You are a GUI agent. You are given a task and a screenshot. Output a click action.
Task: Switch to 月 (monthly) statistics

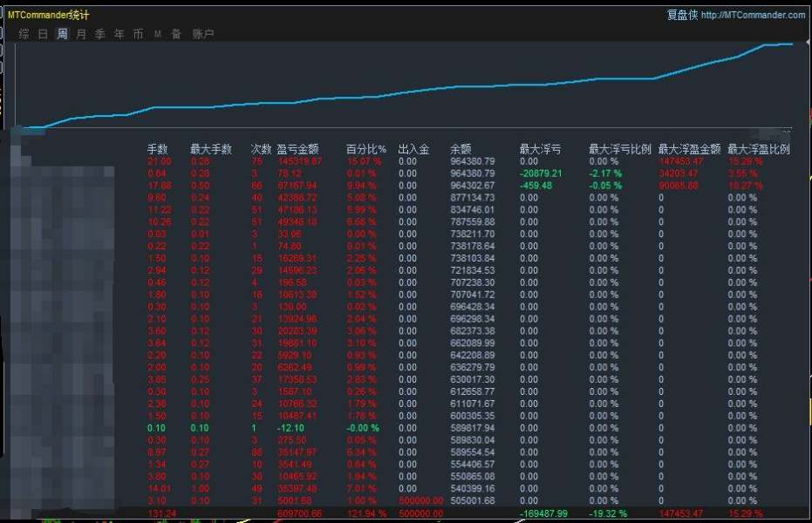tap(81, 34)
